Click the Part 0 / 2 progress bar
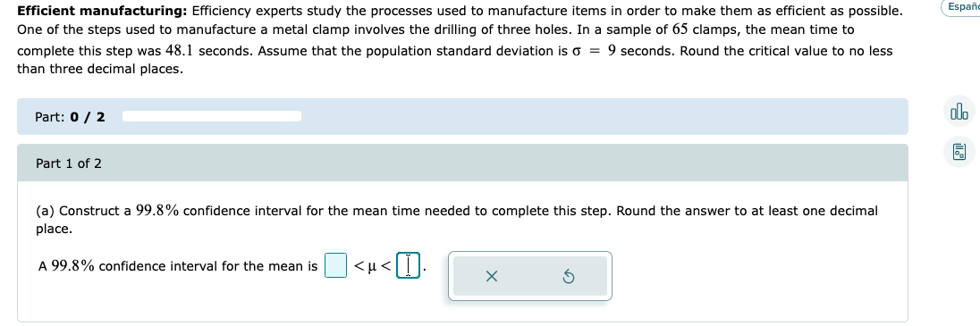This screenshot has width=980, height=326. pyautogui.click(x=212, y=116)
